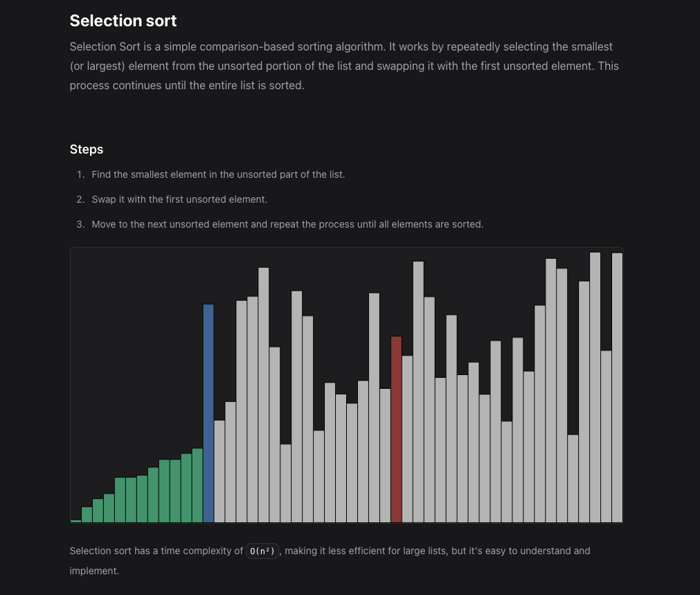Click the gray bar just left of red bar

(x=385, y=455)
